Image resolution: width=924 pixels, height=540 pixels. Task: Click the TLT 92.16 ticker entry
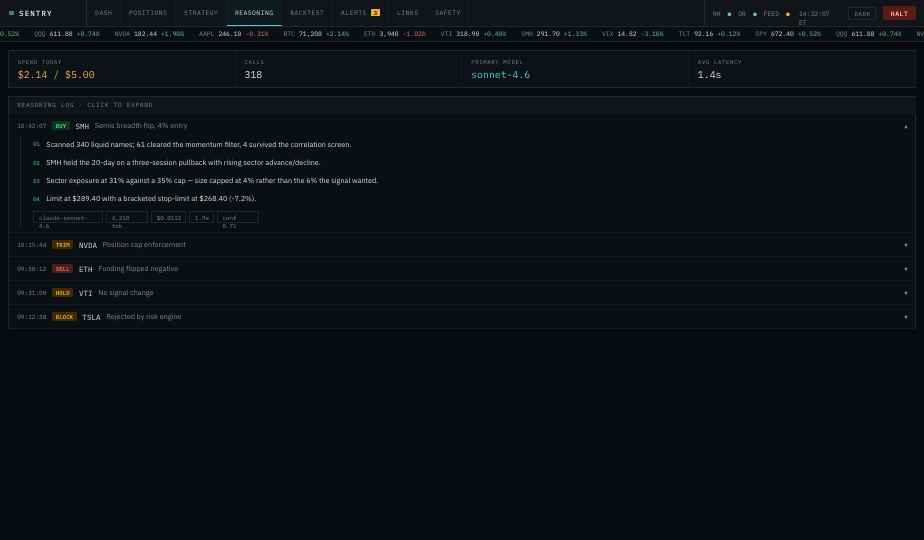[710, 34]
